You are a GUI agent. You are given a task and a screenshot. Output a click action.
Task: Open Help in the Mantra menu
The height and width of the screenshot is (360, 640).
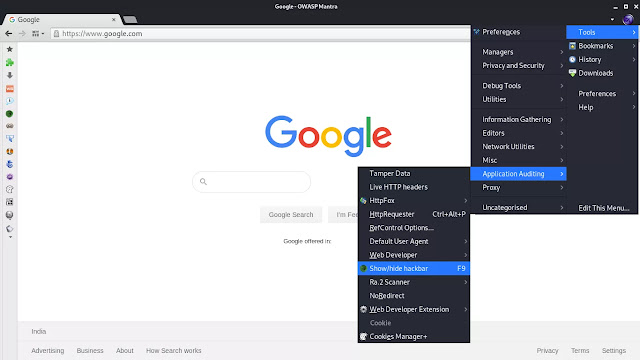tap(602, 107)
